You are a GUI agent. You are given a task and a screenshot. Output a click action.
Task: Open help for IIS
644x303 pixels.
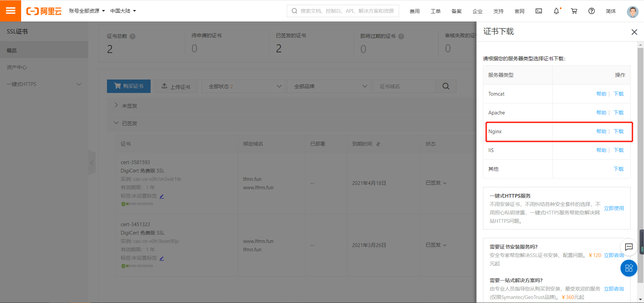(x=601, y=150)
